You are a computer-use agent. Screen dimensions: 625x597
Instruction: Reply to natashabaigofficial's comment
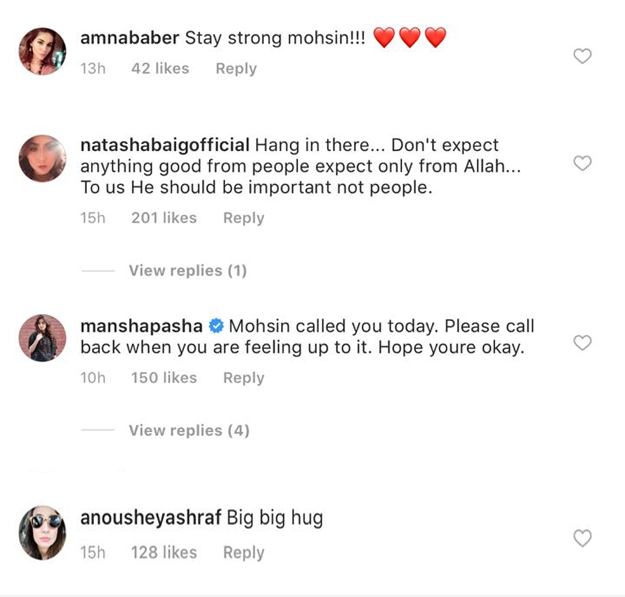(243, 217)
